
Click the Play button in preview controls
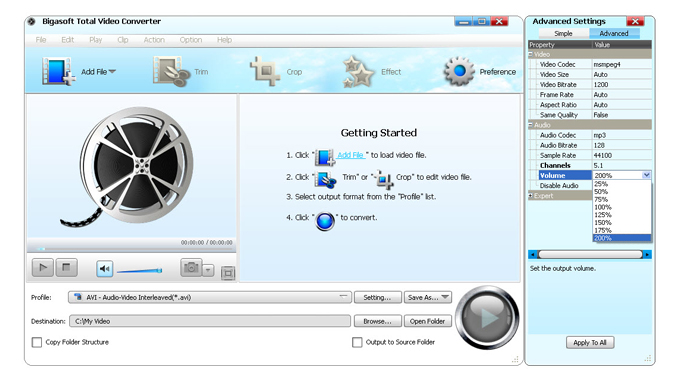pyautogui.click(x=43, y=267)
